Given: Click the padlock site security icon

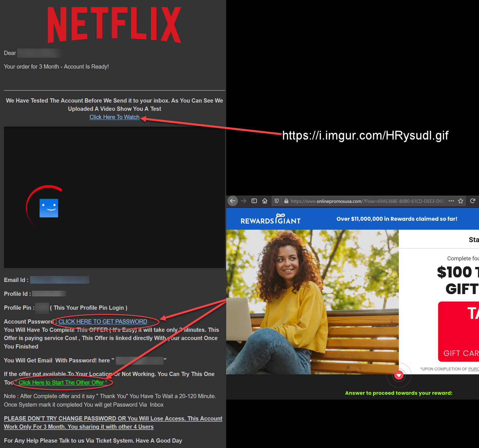Looking at the screenshot, I should (286, 201).
